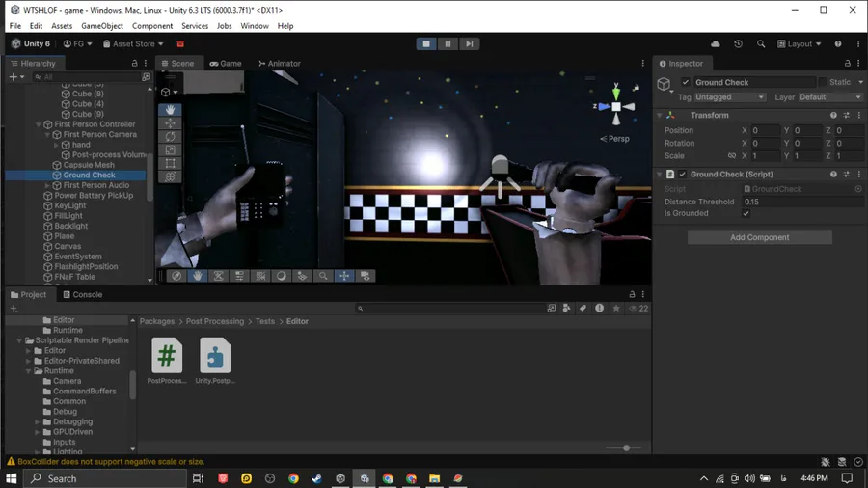Toggle Persp projection mode label
Image resolution: width=868 pixels, height=488 pixels.
coord(614,139)
